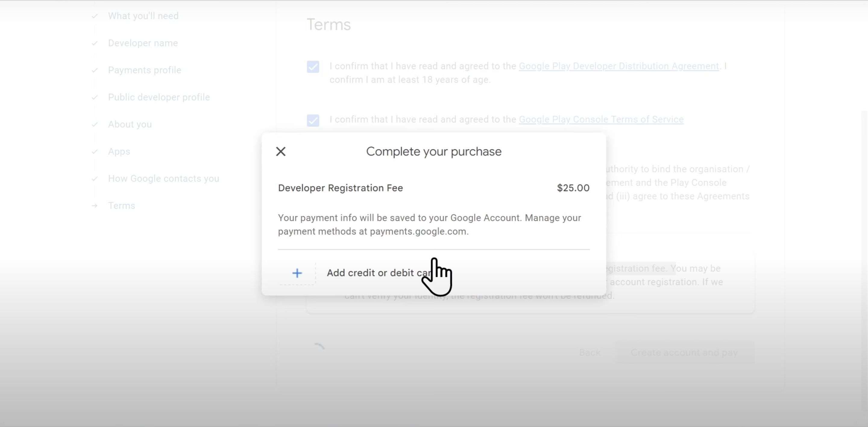
Task: Click the blue plus icon for adding card
Action: pos(297,273)
